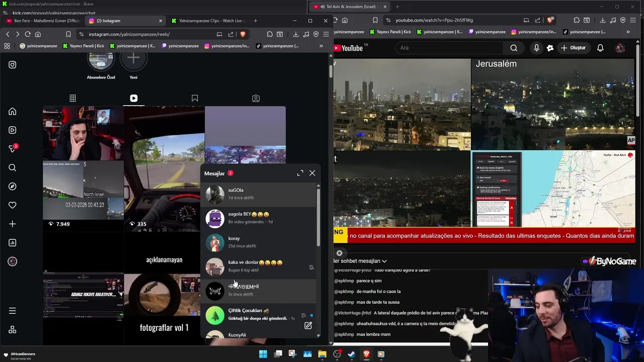Open File Explorer from the taskbar
The height and width of the screenshot is (362, 644).
(x=322, y=354)
